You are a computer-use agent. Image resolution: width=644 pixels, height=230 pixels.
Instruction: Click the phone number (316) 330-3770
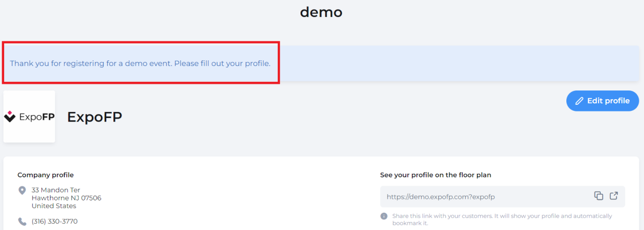tap(55, 221)
